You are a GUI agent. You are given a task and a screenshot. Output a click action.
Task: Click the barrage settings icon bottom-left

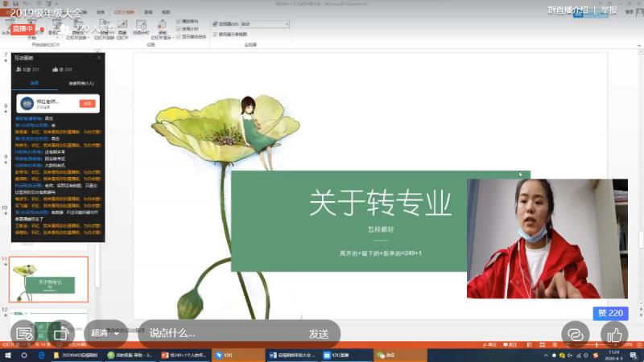[24, 334]
